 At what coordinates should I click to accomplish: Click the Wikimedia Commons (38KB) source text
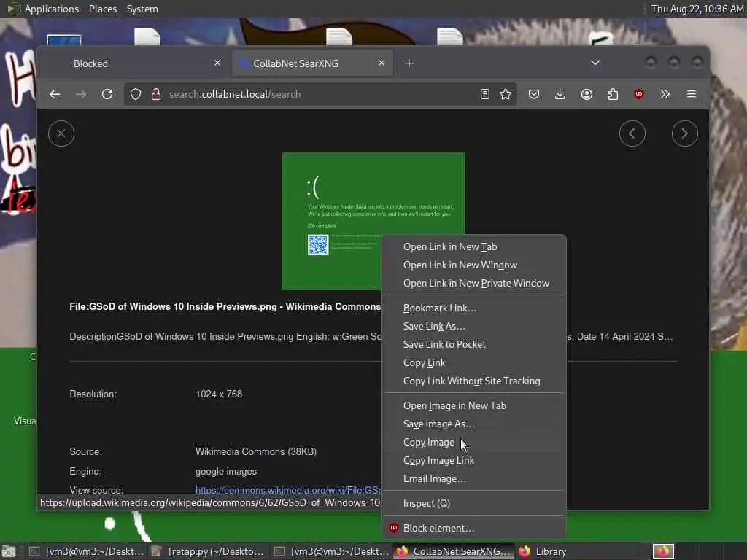[256, 451]
